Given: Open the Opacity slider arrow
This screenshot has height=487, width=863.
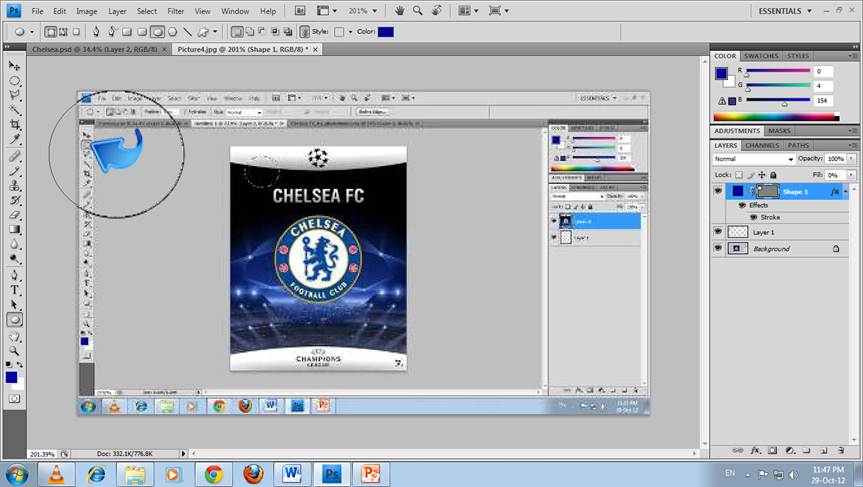Looking at the screenshot, I should [851, 158].
